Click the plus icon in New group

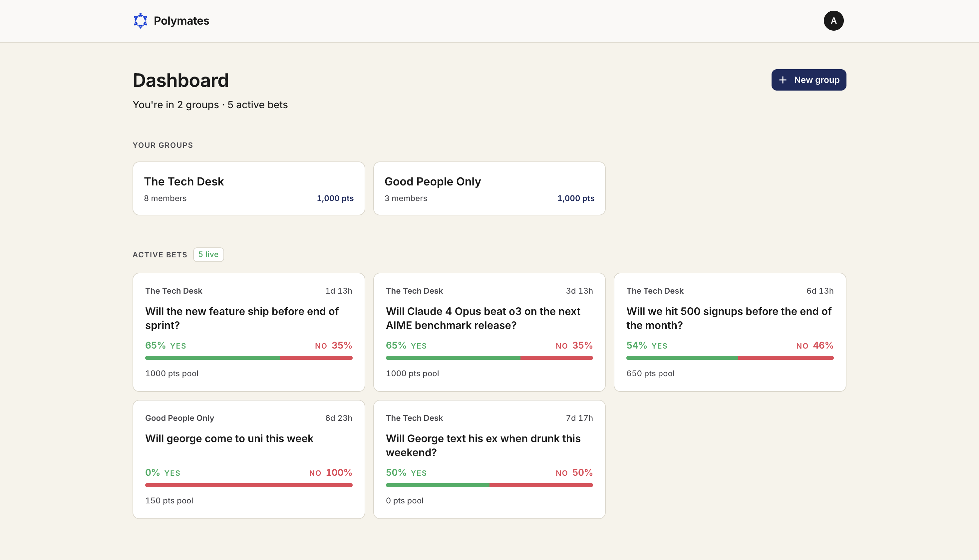[783, 80]
